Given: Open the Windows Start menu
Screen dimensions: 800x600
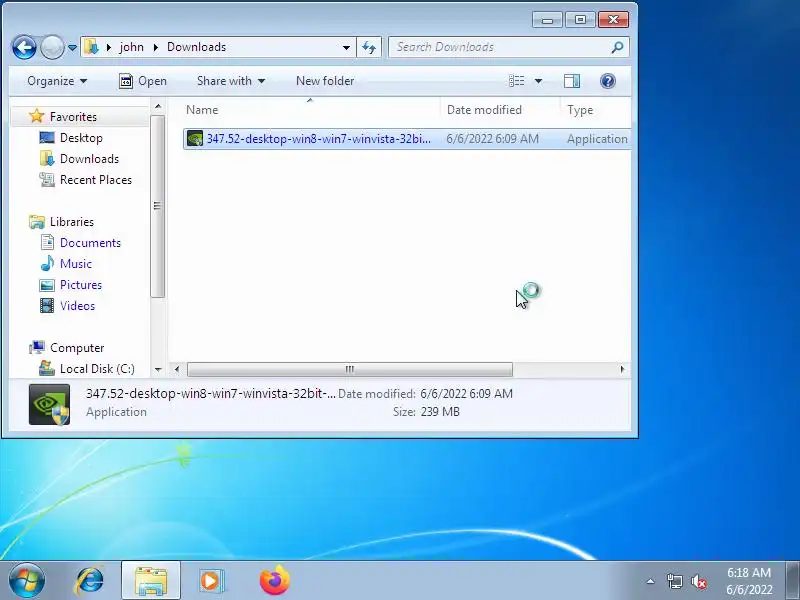Looking at the screenshot, I should [27, 580].
